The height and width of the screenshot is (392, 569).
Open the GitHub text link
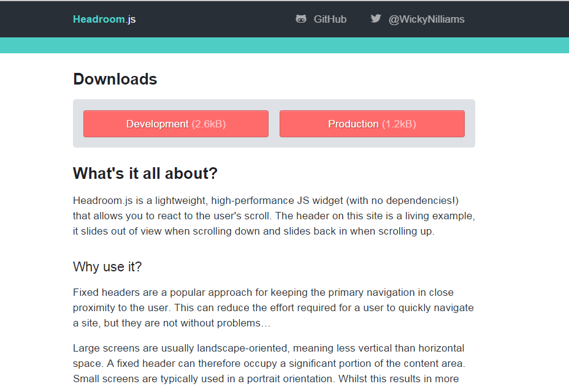coord(330,20)
